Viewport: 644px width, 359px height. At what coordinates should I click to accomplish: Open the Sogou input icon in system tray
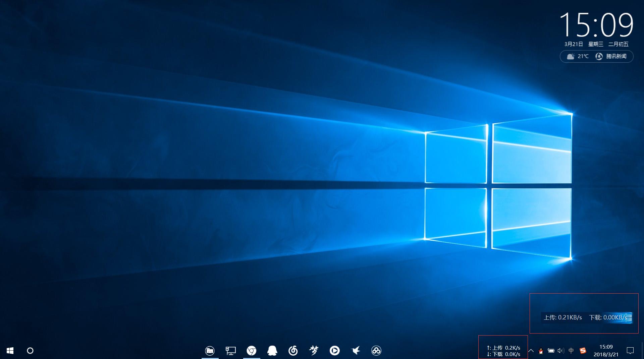pos(584,351)
